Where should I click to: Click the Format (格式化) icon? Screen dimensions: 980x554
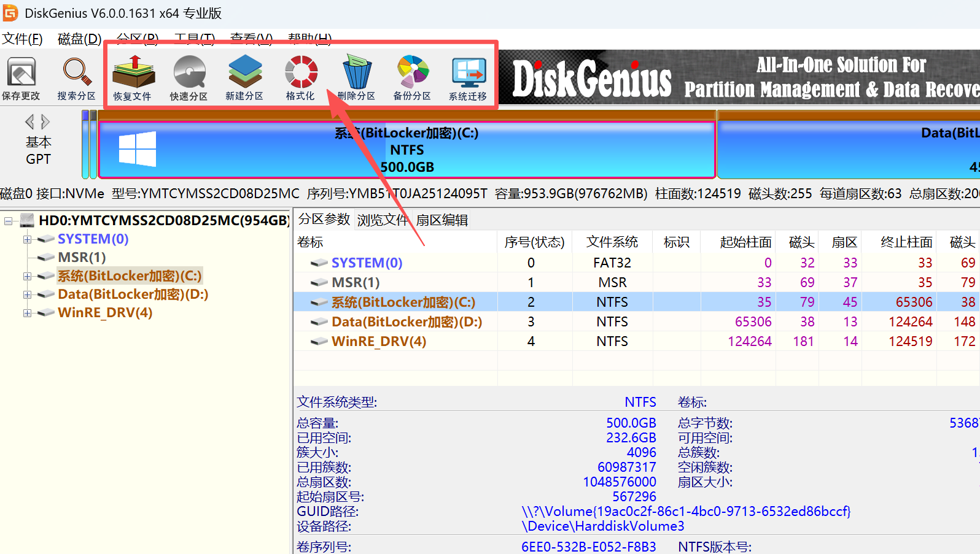(300, 79)
